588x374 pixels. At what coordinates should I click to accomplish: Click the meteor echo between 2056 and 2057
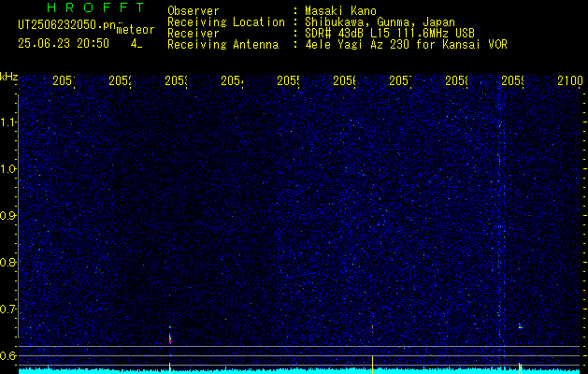point(372,328)
